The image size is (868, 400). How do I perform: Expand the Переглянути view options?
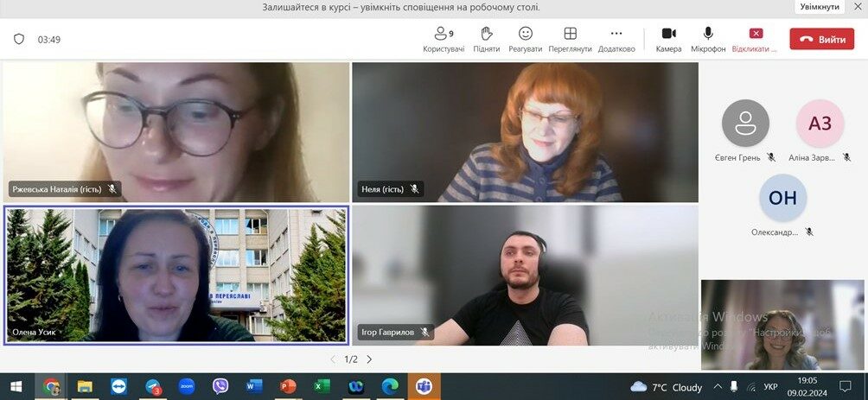(x=570, y=38)
